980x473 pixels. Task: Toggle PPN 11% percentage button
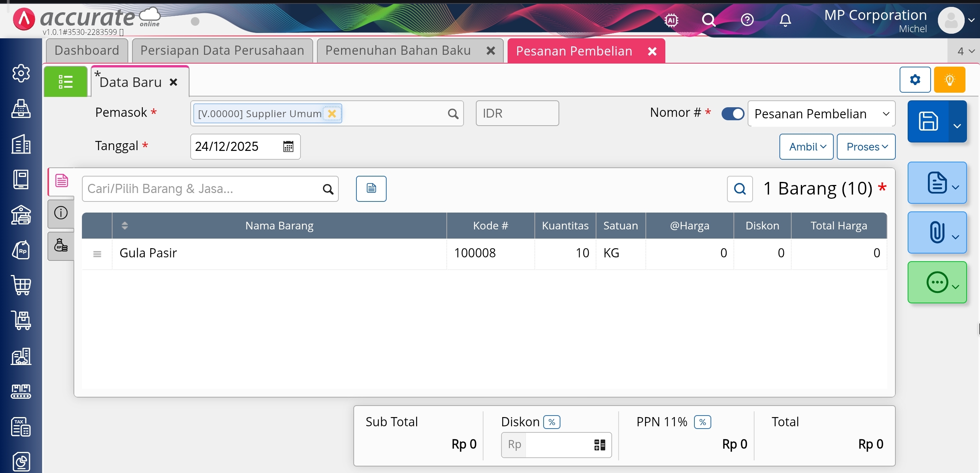(702, 422)
